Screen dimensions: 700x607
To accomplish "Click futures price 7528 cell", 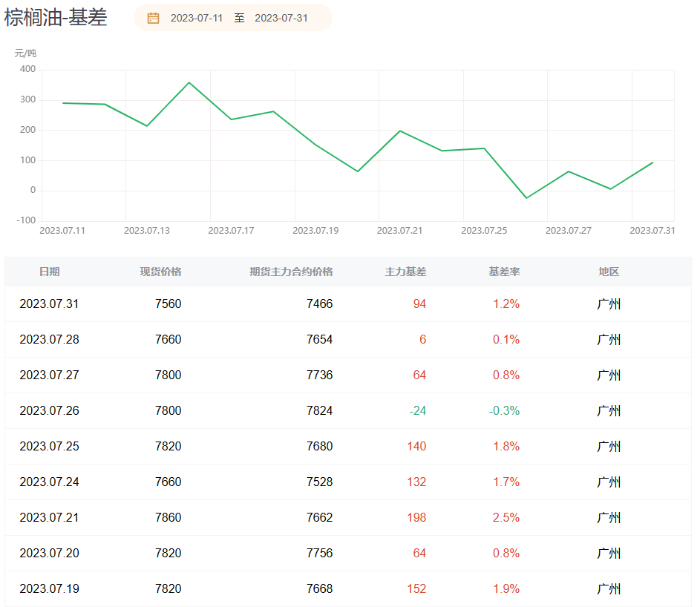I will pyautogui.click(x=320, y=482).
